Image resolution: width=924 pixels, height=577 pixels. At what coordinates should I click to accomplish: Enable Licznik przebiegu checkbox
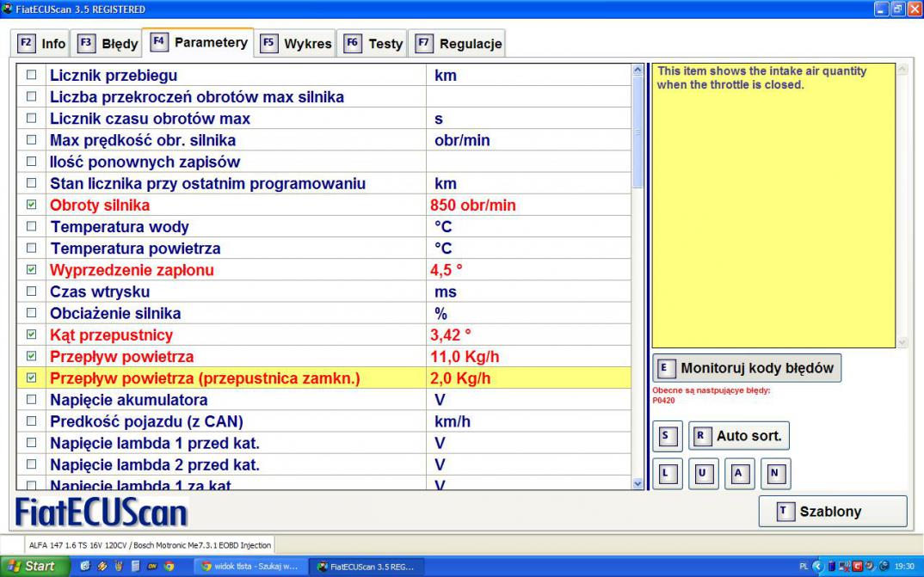[x=31, y=75]
